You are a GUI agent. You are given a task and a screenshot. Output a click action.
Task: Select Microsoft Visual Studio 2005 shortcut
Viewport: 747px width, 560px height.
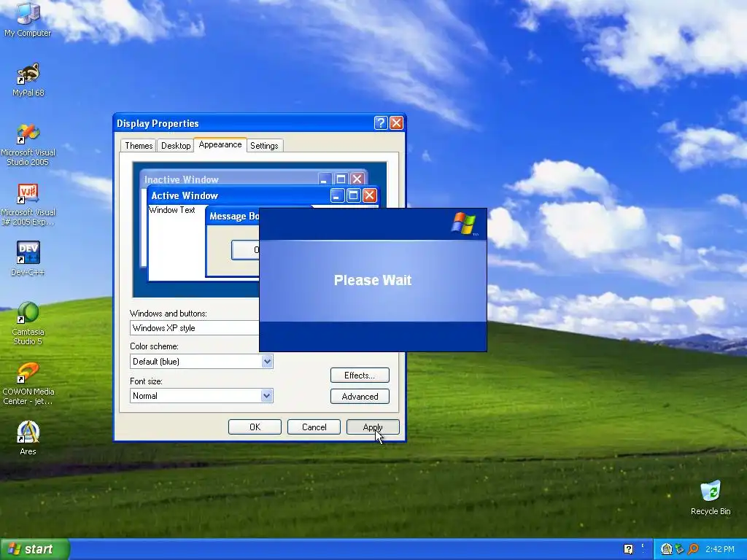tap(28, 144)
